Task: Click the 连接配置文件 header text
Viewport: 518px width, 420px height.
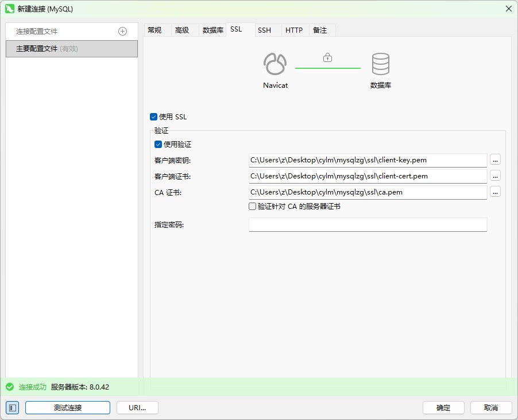Action: 37,32
